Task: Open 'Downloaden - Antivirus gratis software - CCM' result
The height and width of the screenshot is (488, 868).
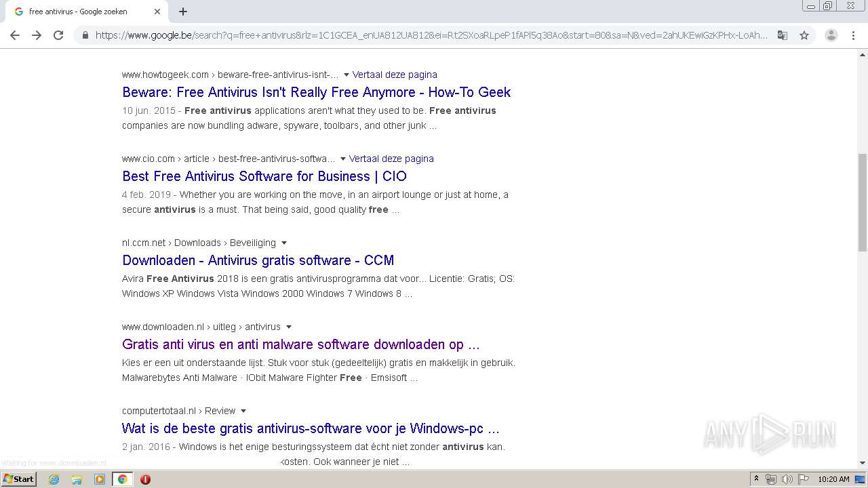Action: 258,260
